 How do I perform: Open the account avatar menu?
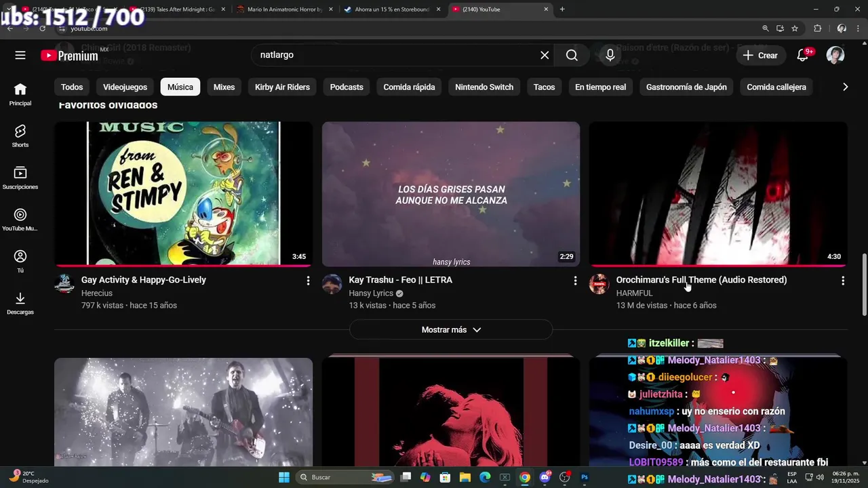835,56
